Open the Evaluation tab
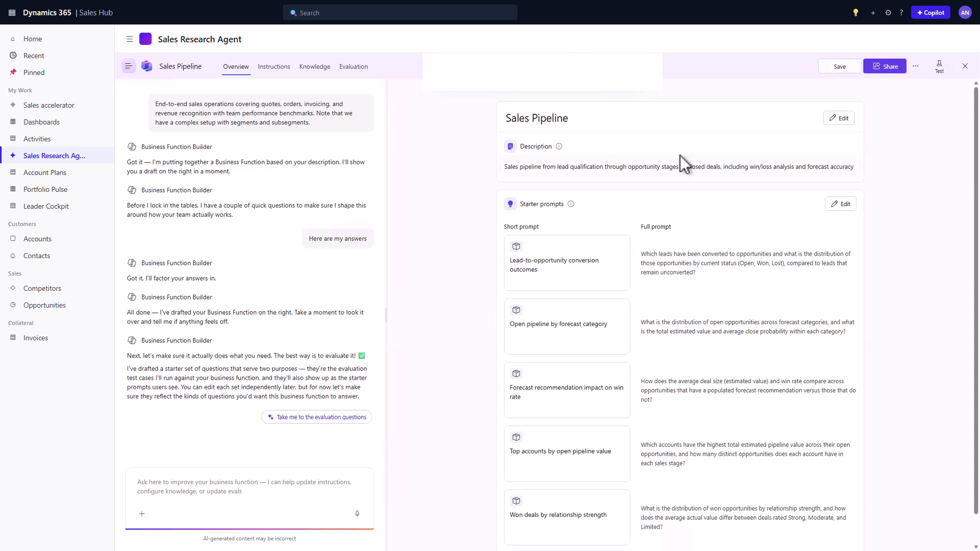 [x=353, y=67]
